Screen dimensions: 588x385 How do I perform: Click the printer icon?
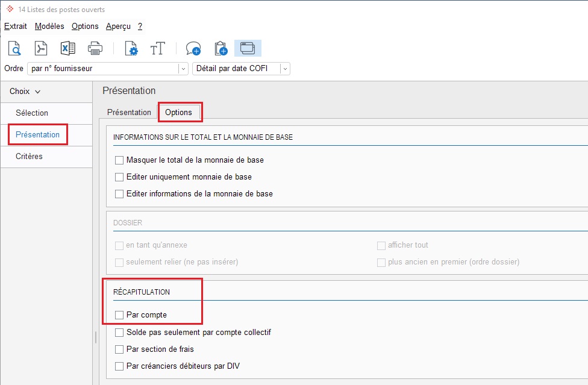pos(95,48)
